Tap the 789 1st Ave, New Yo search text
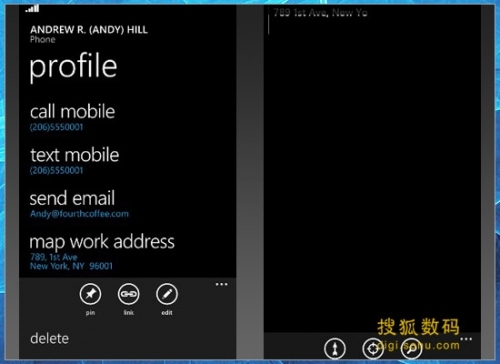The image size is (500, 364). [320, 13]
